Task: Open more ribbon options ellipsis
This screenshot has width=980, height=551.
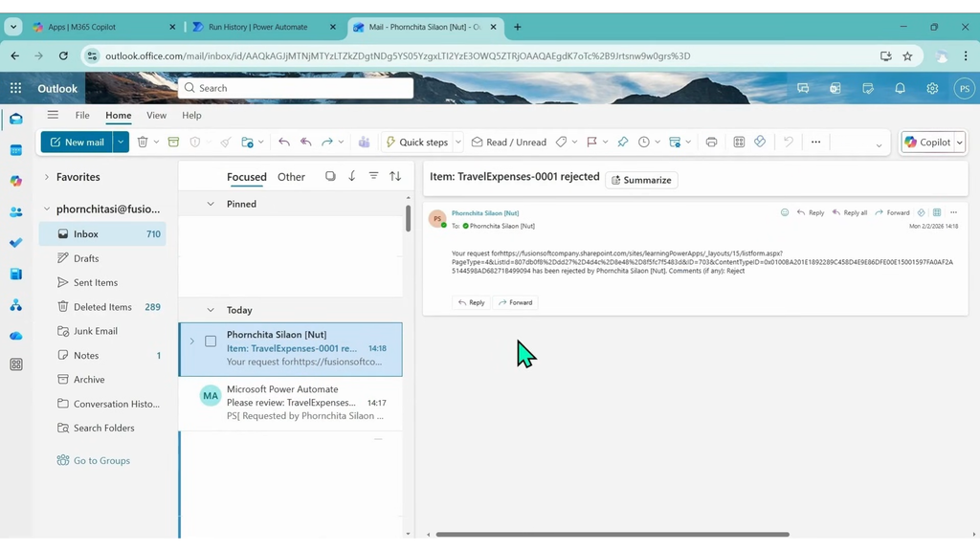Action: pos(815,142)
